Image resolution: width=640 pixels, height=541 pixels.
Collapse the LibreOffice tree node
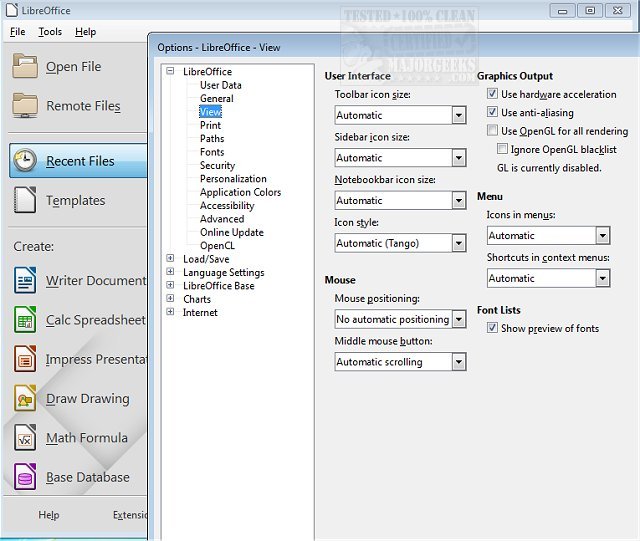170,71
